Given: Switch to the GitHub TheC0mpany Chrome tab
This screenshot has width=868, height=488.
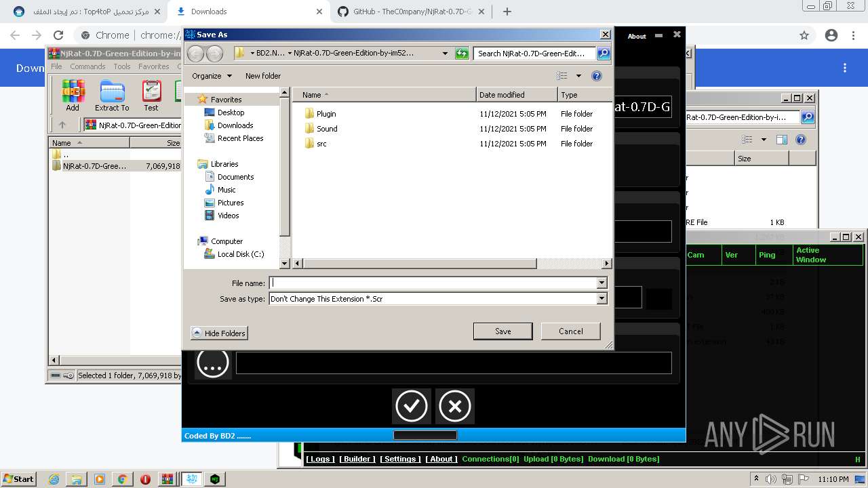Looking at the screenshot, I should 412,12.
